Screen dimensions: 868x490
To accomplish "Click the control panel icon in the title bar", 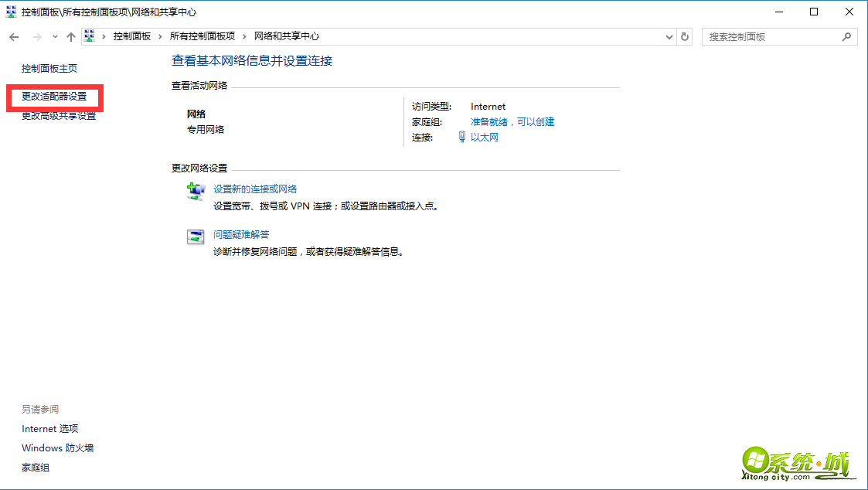I will (9, 11).
